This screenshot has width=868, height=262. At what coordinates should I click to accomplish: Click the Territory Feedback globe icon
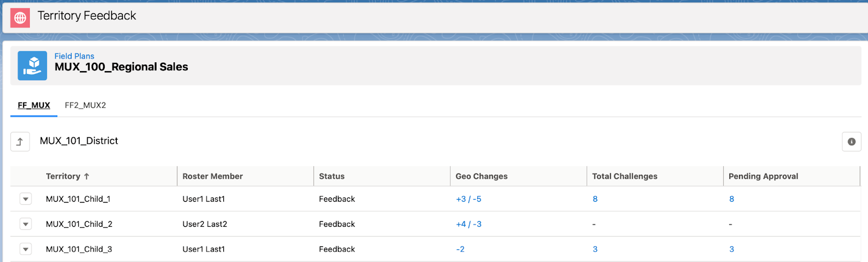(20, 18)
